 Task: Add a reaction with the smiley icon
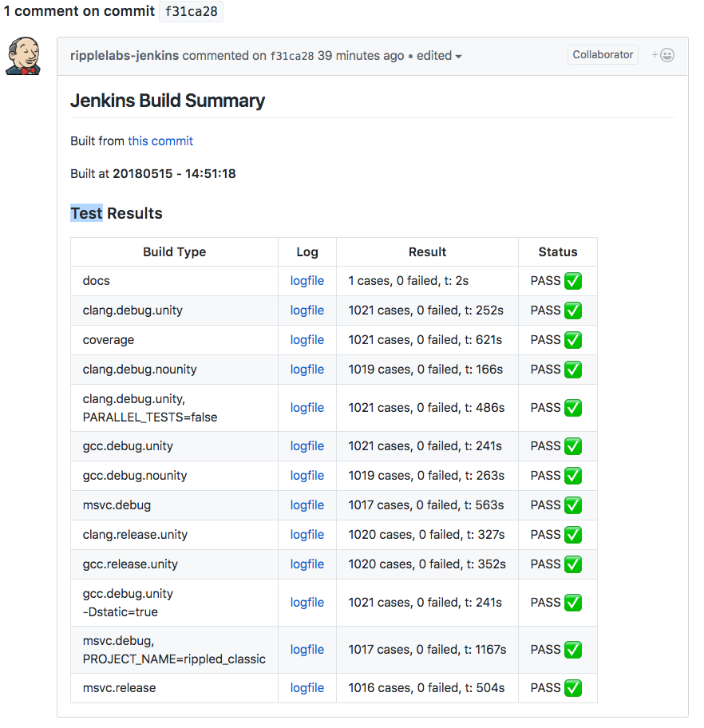(x=663, y=55)
